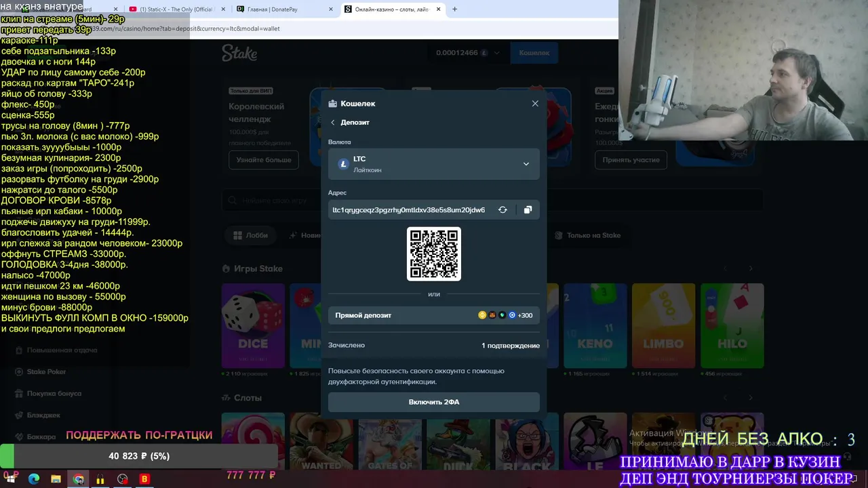This screenshot has width=868, height=488.
Task: Click the wallet icon in modal header
Action: (332, 104)
